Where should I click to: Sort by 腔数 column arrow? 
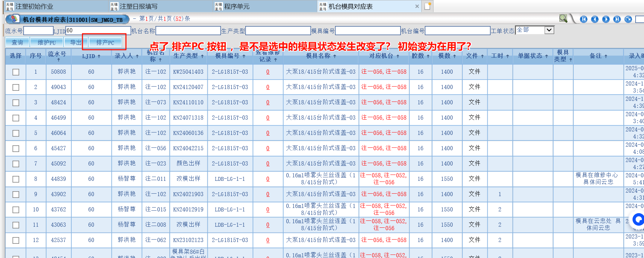[x=428, y=56]
